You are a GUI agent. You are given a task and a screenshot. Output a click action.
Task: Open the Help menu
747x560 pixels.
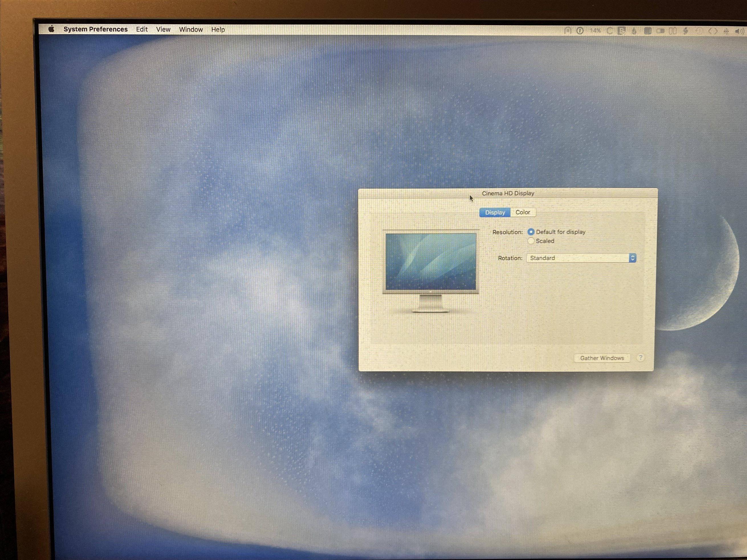[x=218, y=30]
